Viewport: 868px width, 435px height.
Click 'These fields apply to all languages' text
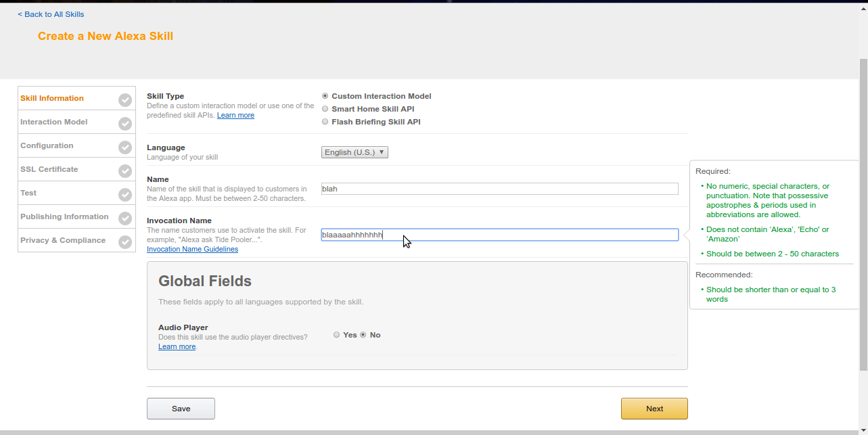pos(261,302)
